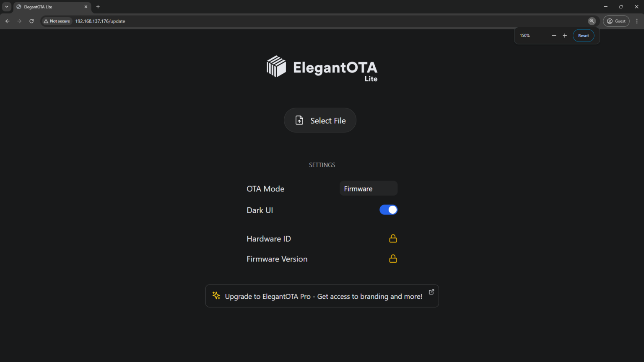Click the Select File button
This screenshot has height=362, width=644.
tap(320, 121)
